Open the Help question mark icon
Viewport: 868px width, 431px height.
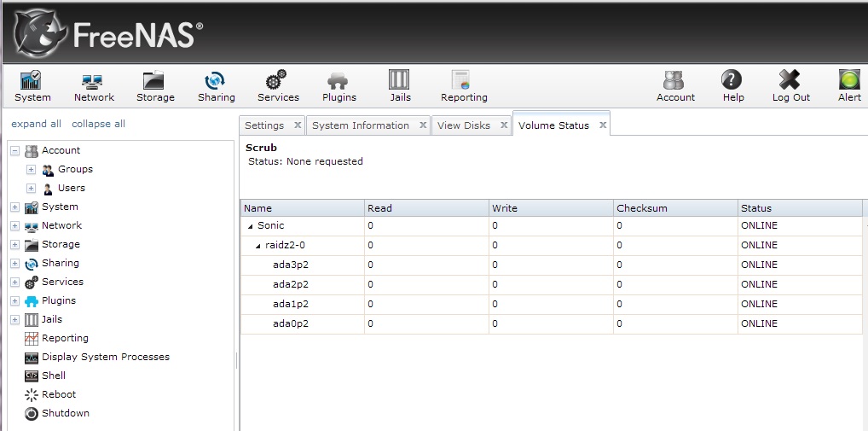pyautogui.click(x=732, y=79)
